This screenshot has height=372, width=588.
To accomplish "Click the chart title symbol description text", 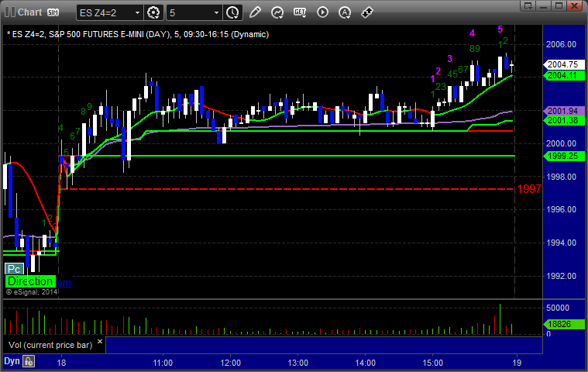I will point(138,35).
